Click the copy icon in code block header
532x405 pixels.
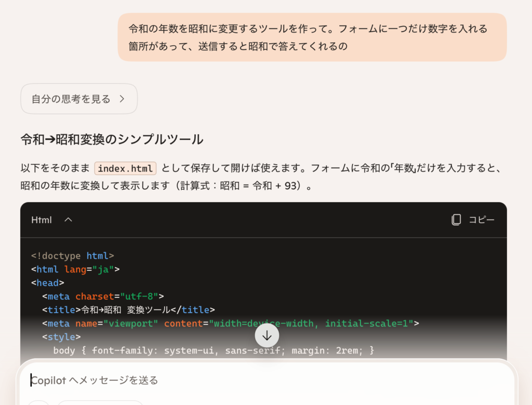click(456, 220)
